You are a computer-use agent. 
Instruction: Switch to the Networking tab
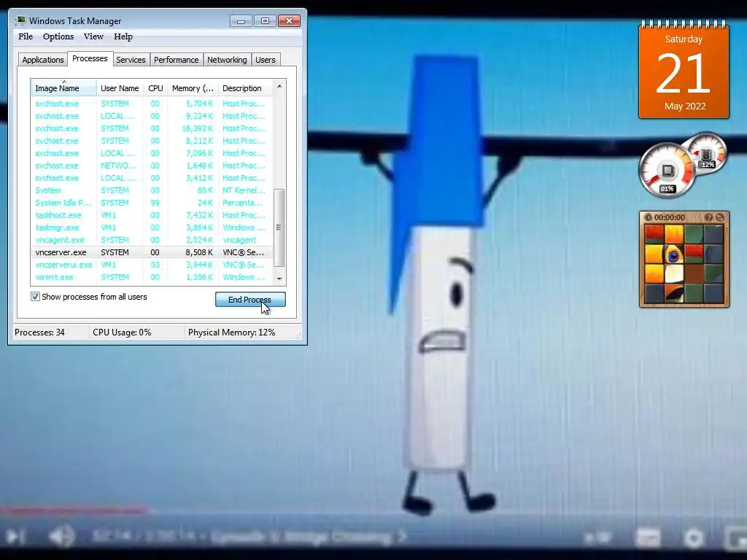pos(227,60)
